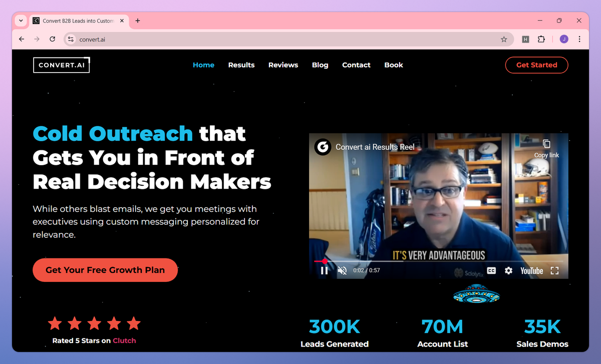
Task: Select the Convert B2B Leads browser tab
Action: (x=78, y=21)
